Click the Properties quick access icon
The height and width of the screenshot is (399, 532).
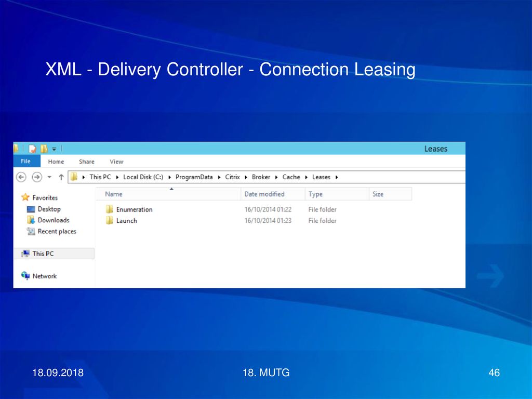(x=33, y=149)
